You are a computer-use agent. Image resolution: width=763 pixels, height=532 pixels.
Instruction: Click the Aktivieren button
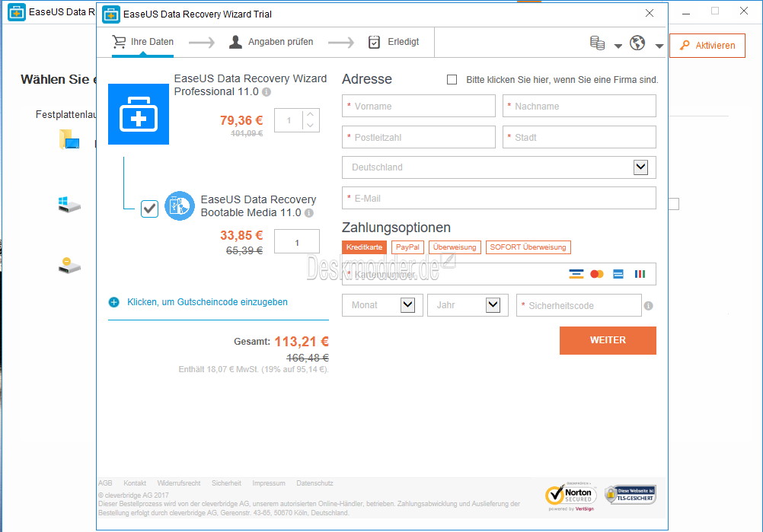tap(707, 46)
